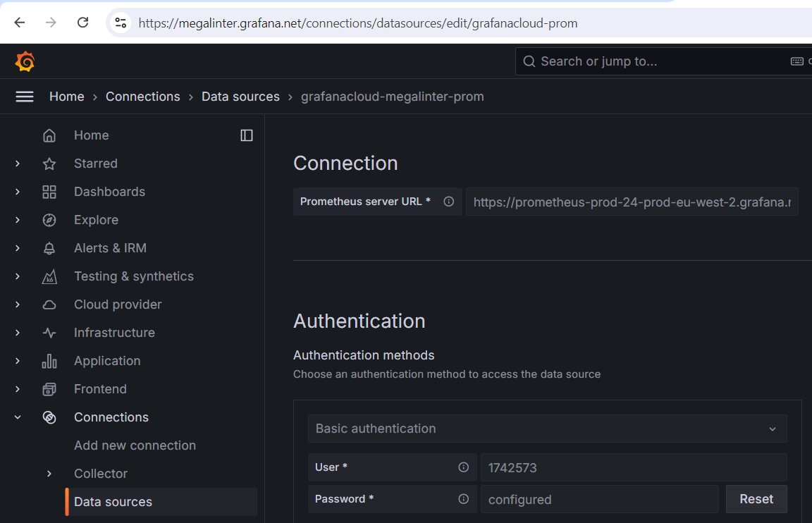Click the Prometheus server URL field
This screenshot has width=812, height=523.
[x=632, y=202]
